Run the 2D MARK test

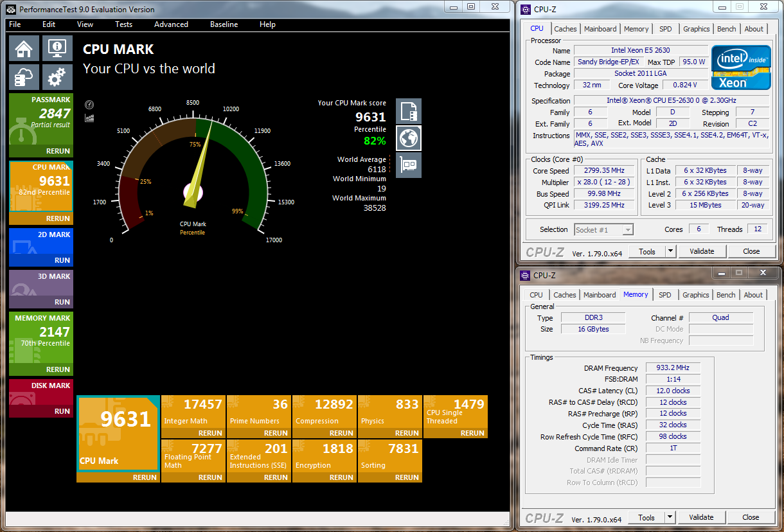tap(62, 260)
